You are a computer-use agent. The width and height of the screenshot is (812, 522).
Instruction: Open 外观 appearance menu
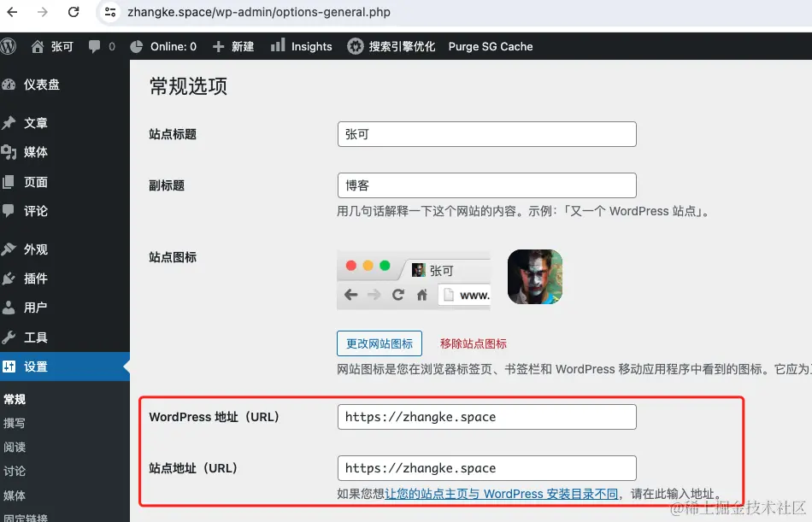35,249
